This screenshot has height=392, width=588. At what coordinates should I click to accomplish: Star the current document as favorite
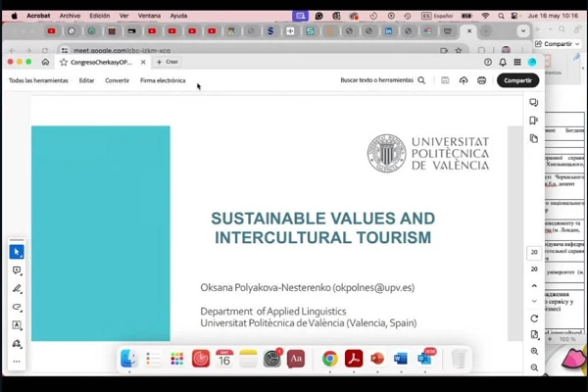64,62
